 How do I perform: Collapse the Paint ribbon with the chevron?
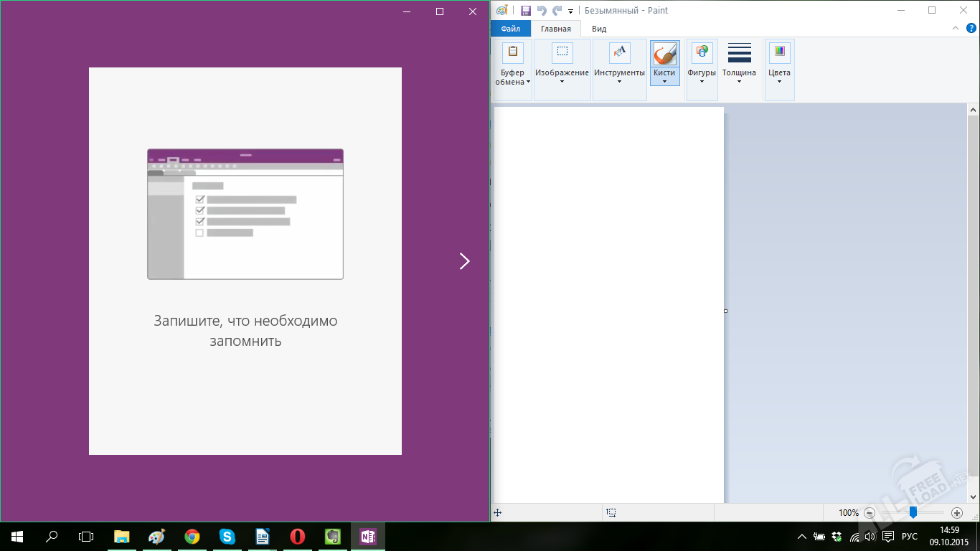955,29
